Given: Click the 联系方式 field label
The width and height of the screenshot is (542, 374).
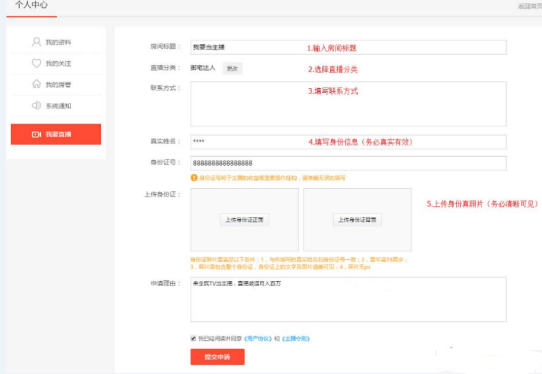Looking at the screenshot, I should 166,88.
